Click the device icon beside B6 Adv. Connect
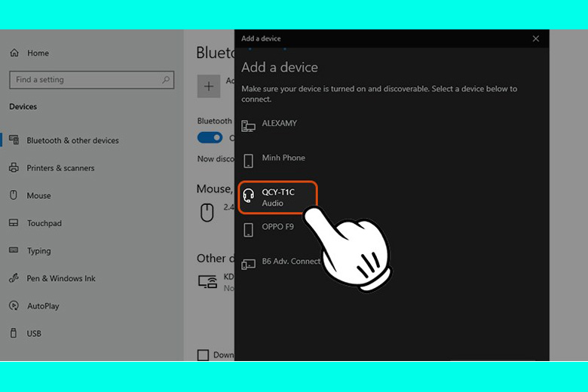This screenshot has height=392, width=588. coord(248,265)
